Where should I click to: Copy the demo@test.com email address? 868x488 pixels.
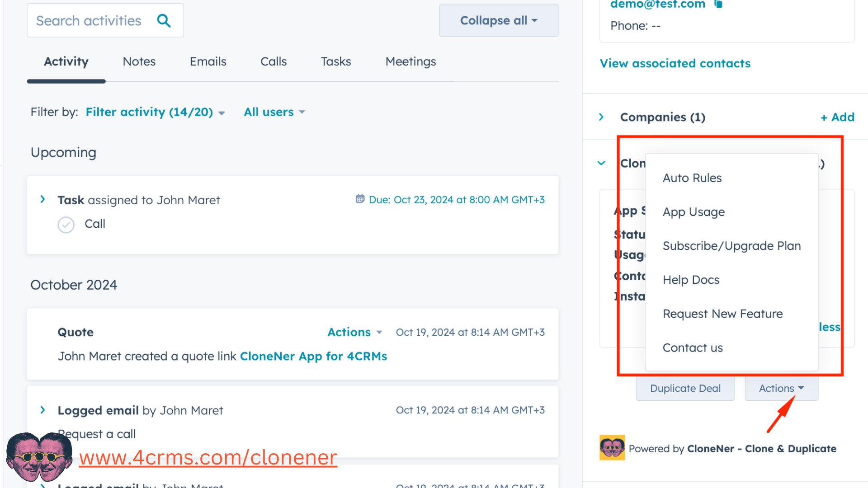click(x=718, y=4)
